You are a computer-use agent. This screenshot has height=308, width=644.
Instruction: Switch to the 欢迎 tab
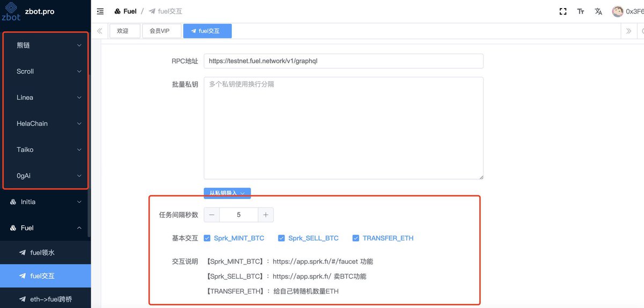pyautogui.click(x=125, y=31)
